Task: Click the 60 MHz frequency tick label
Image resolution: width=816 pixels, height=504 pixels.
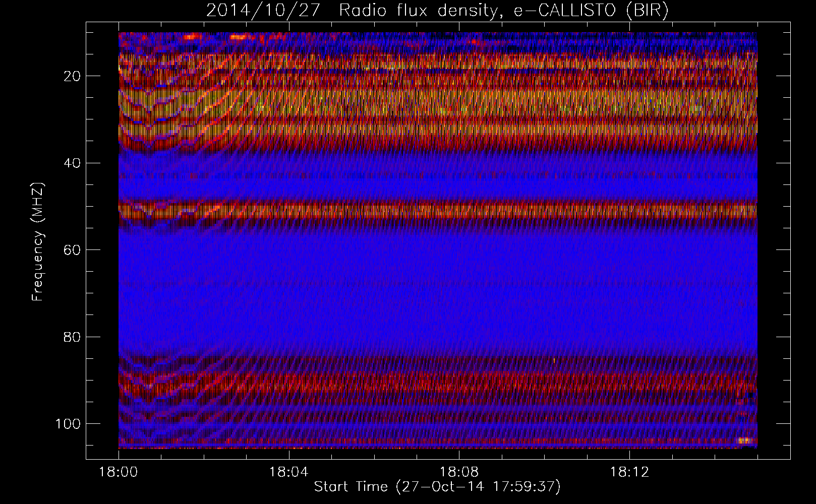Action: point(72,249)
